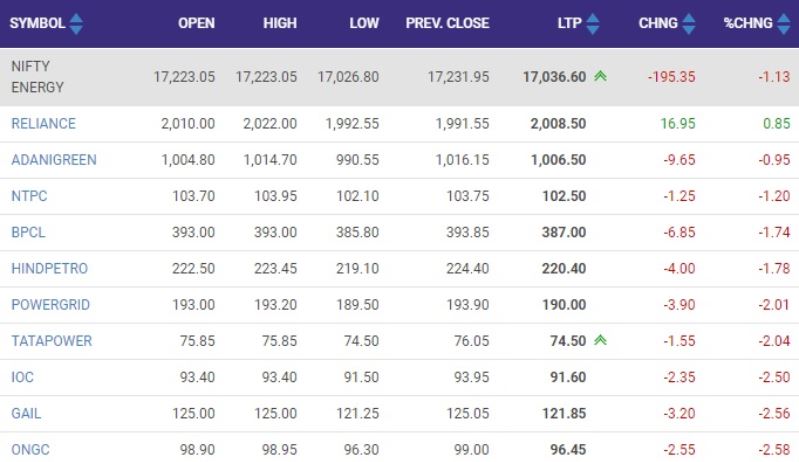
Task: Click green up-arrows icon beside NIFTY ENERGY LTP
Action: pos(600,75)
